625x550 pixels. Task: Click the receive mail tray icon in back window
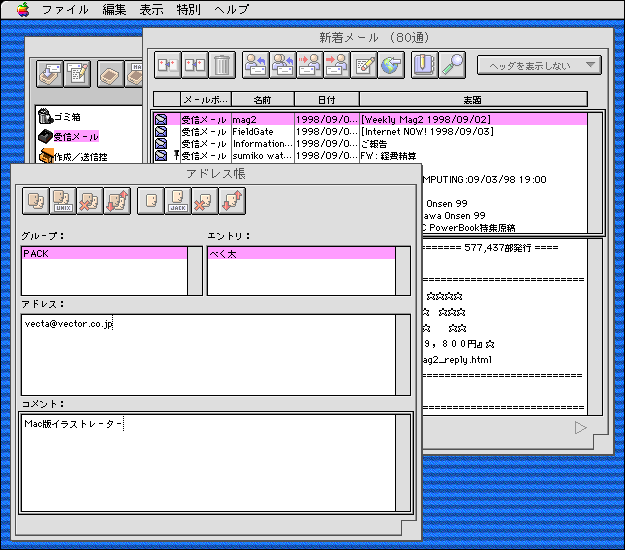tap(49, 74)
